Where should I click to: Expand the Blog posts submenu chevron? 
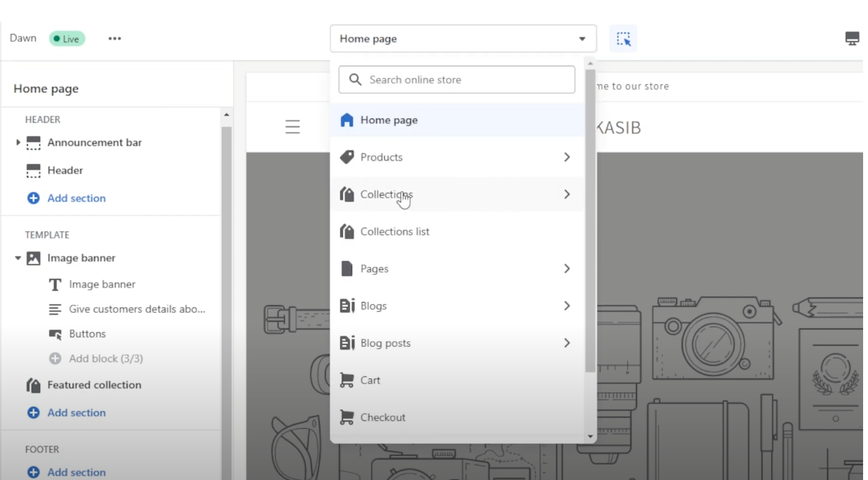click(567, 343)
